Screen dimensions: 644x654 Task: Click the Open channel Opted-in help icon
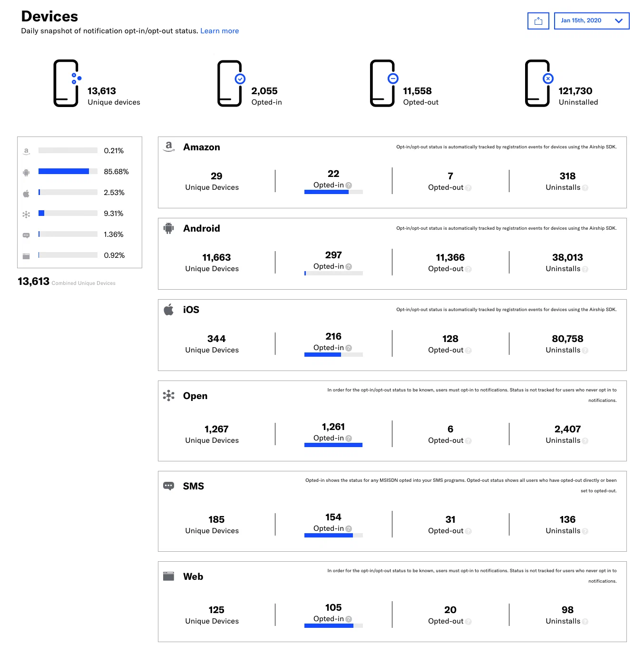349,439
